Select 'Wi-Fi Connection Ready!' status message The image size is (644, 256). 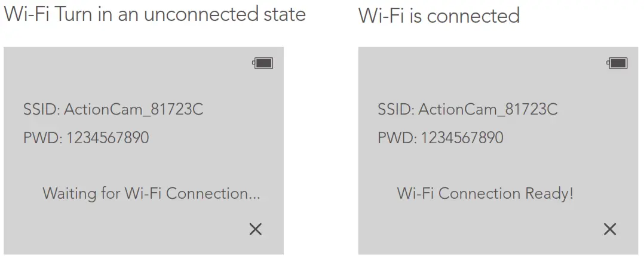(x=485, y=193)
